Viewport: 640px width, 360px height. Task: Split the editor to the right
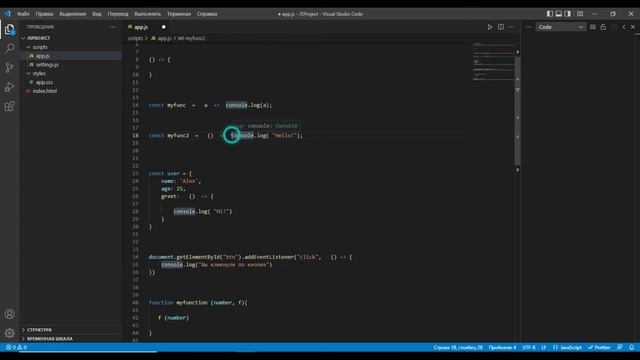point(501,27)
